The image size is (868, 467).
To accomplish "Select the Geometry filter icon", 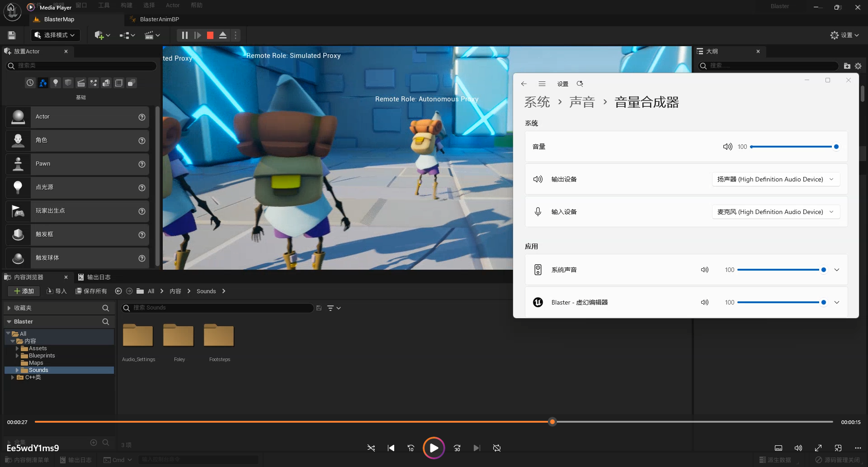I will (106, 83).
